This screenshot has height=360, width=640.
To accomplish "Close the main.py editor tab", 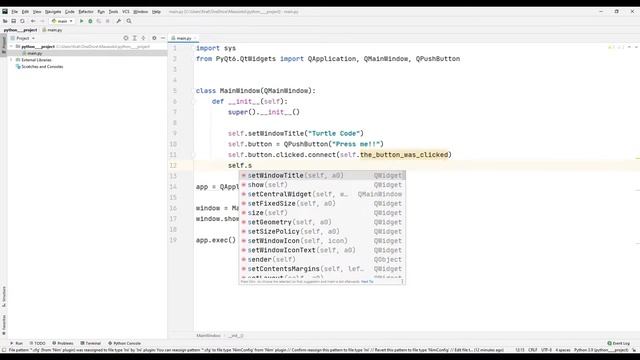I will 195,38.
